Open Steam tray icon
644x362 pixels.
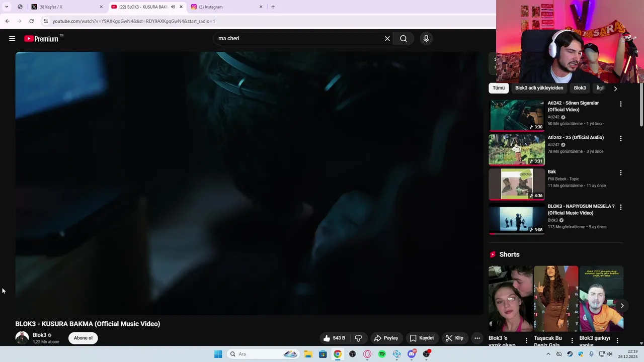(x=570, y=354)
